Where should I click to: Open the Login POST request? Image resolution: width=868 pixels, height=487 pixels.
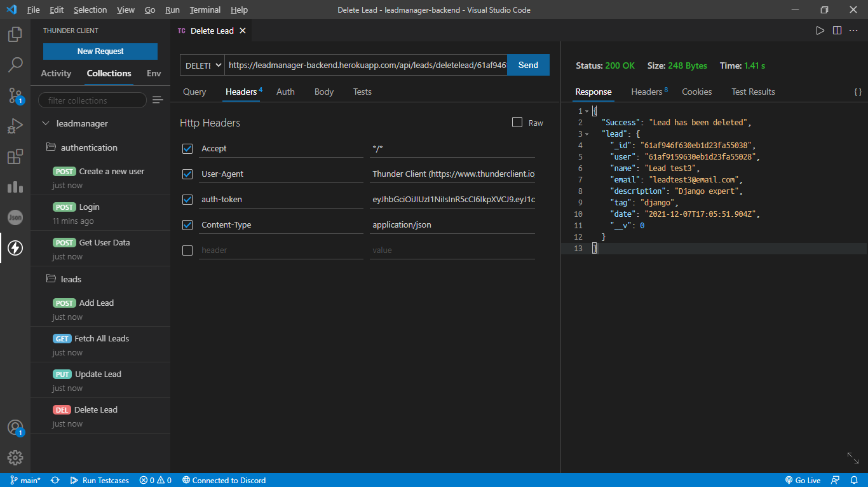pyautogui.click(x=100, y=213)
